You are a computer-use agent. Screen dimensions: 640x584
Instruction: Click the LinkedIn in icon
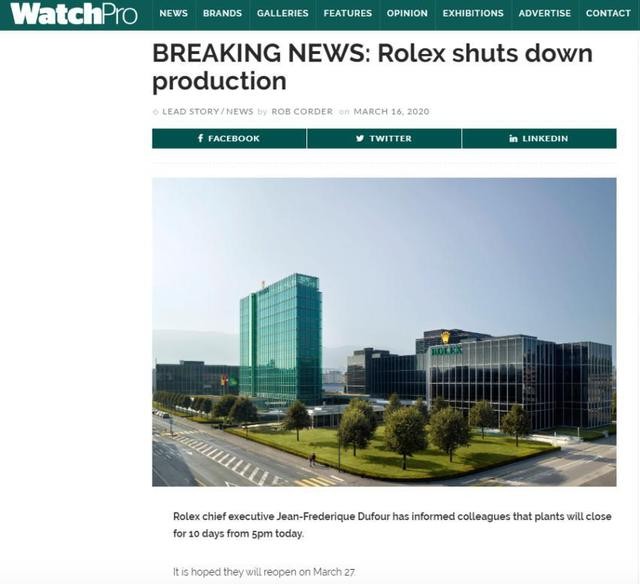[513, 139]
